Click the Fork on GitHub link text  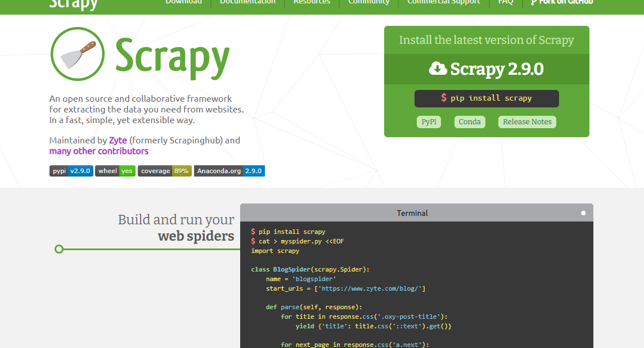[566, 2]
